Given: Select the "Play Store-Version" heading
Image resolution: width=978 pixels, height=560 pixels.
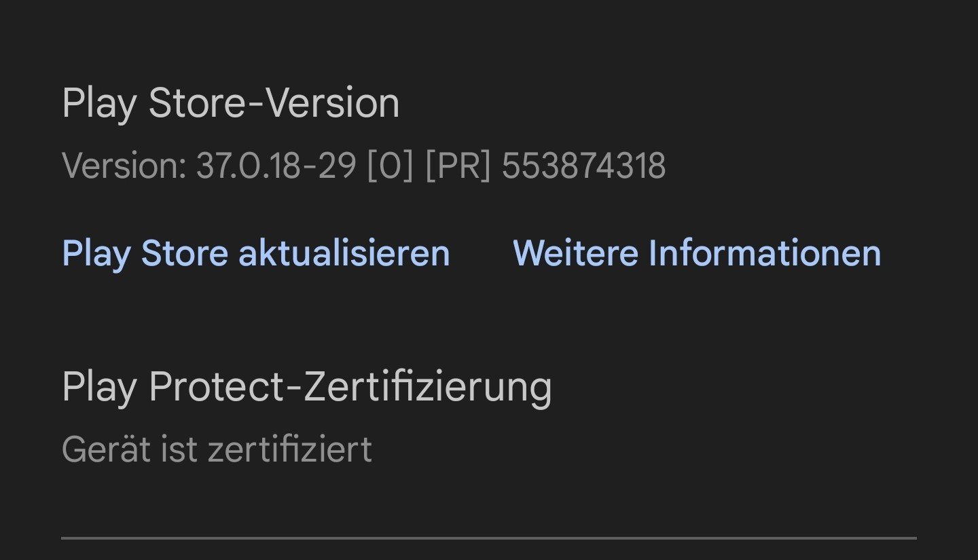Looking at the screenshot, I should (230, 104).
